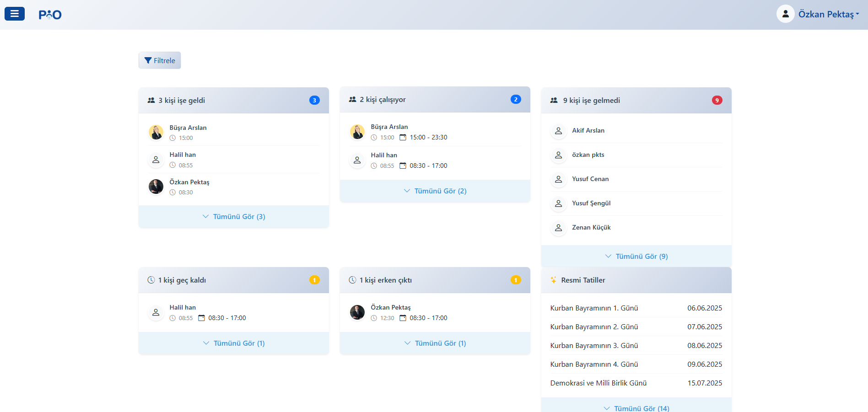The width and height of the screenshot is (868, 412).
Task: Click Akif Arslan's placeholder person icon
Action: [558, 131]
